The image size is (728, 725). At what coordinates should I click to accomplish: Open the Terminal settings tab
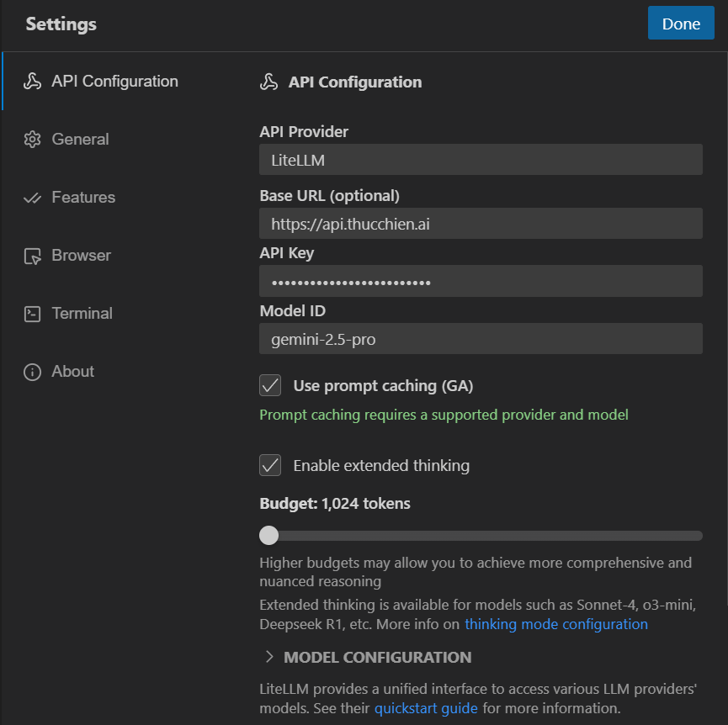coord(82,314)
